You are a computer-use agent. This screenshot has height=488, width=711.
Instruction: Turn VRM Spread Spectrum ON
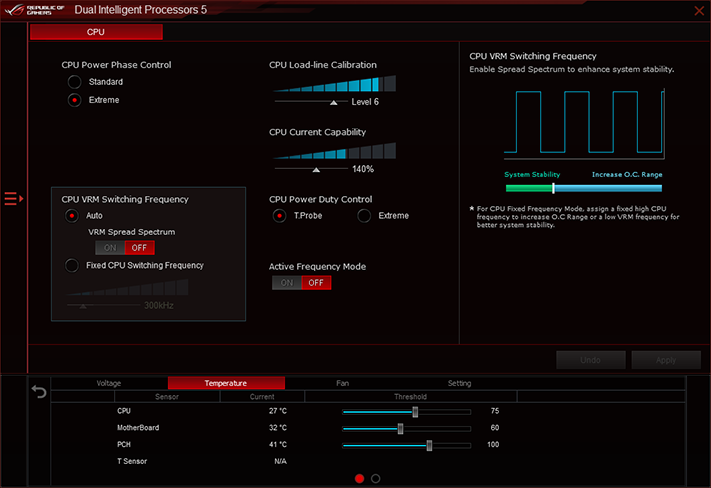pos(110,248)
